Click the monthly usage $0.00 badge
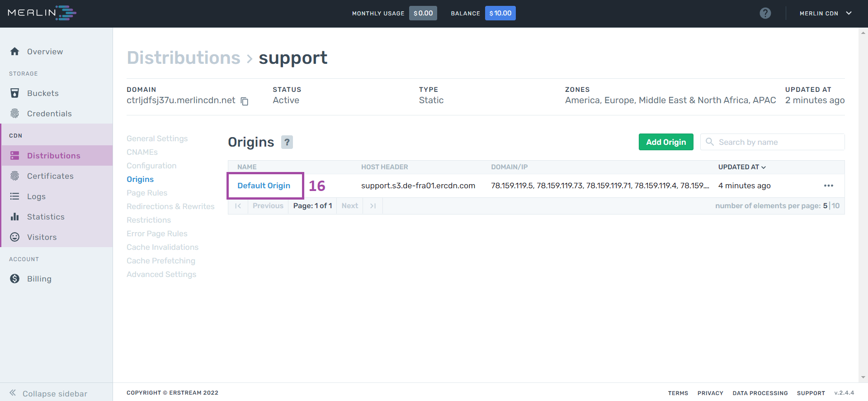 (423, 13)
